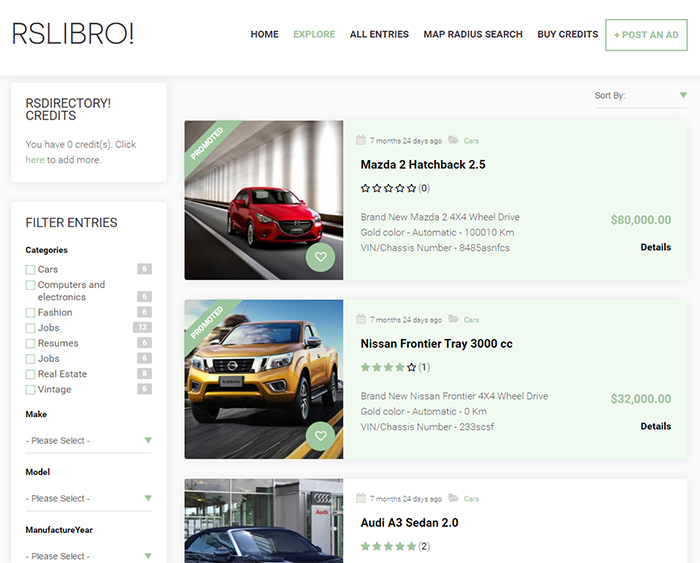
Task: Click the calendar icon on Mazda 2 listing
Action: (x=361, y=140)
